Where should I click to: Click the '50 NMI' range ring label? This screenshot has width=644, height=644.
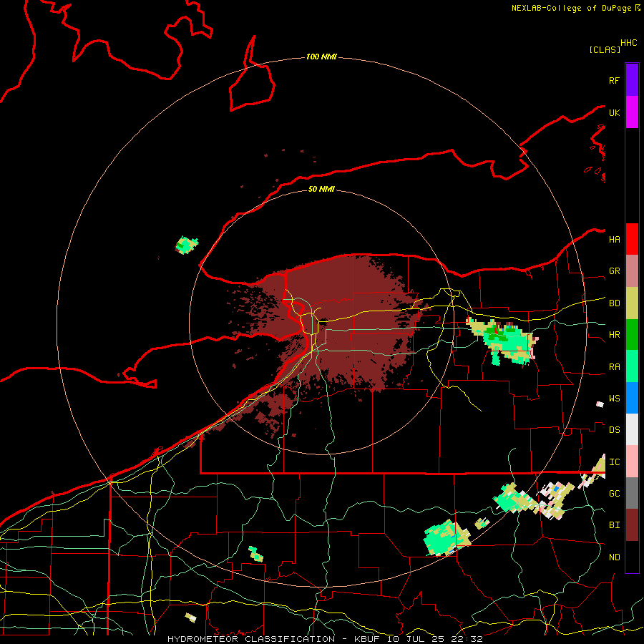tap(321, 189)
